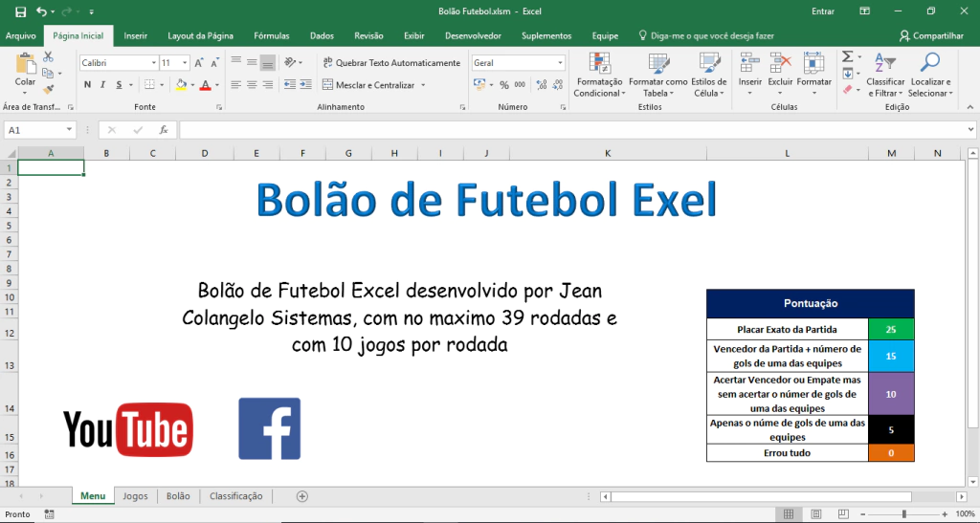Toggle Quebrar Texto Automaticamente

(x=390, y=63)
